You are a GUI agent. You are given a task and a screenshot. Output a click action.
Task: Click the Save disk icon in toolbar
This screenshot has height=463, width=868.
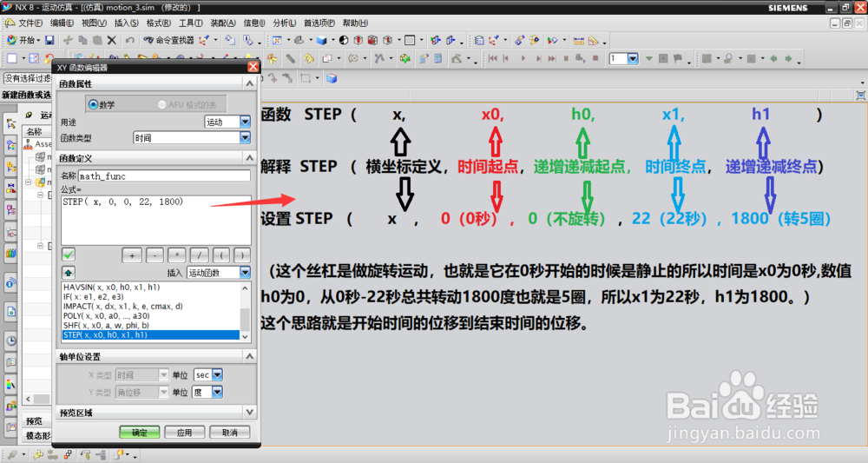(49, 40)
